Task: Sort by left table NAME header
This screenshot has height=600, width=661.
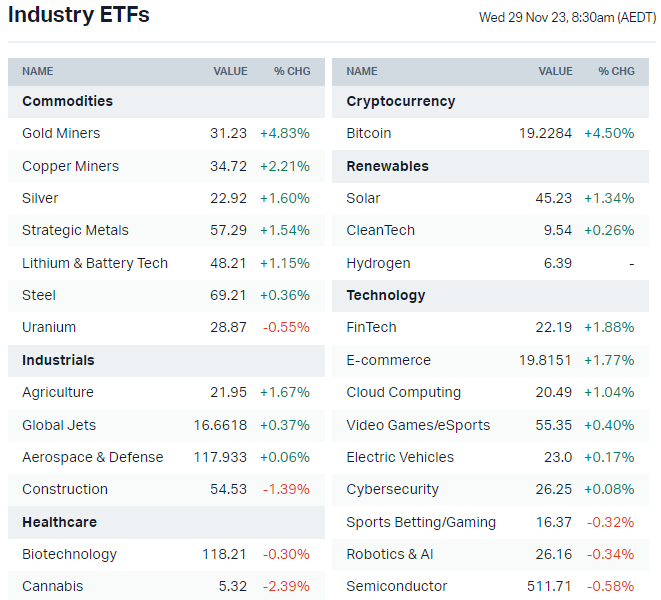Action: pyautogui.click(x=38, y=71)
